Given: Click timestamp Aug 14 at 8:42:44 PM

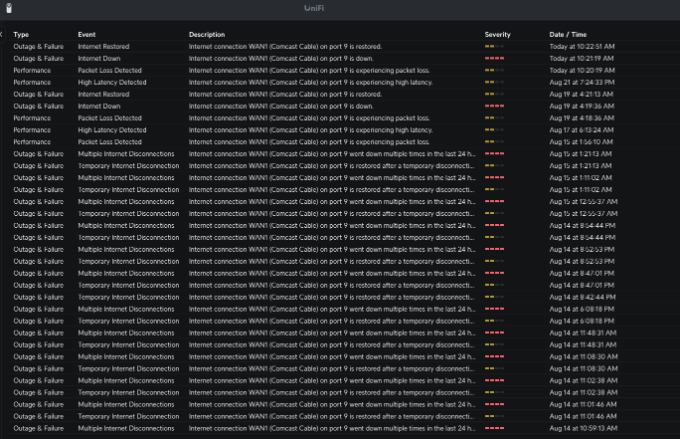Looking at the screenshot, I should coord(582,297).
